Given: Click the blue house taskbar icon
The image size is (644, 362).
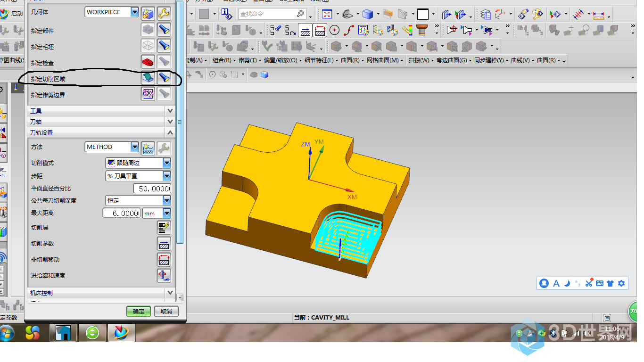Looking at the screenshot, I should click(63, 333).
